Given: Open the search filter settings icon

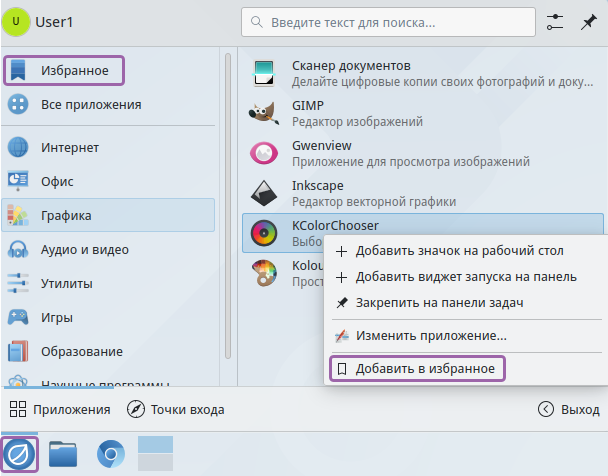Looking at the screenshot, I should [555, 22].
